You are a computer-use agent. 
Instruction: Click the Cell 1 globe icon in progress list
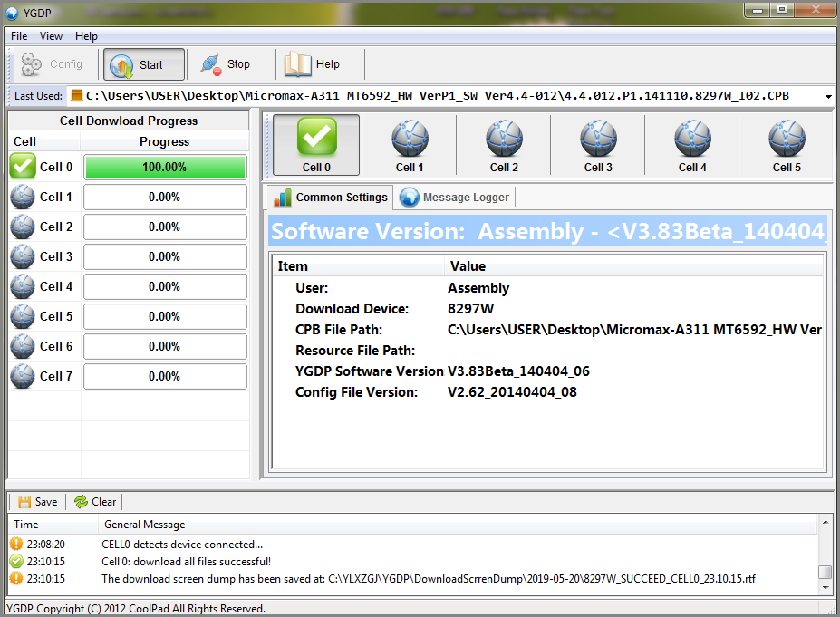[x=23, y=197]
